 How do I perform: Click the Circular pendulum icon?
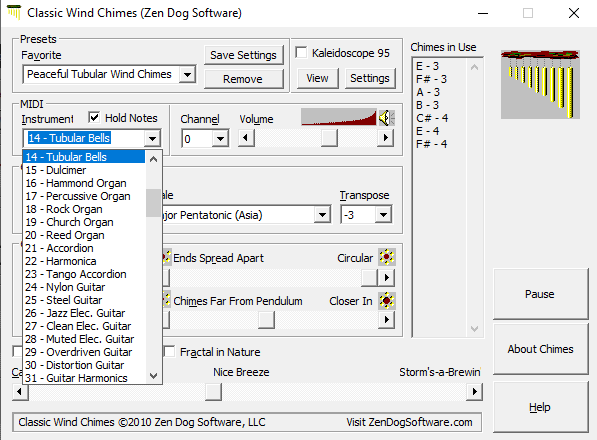point(386,257)
